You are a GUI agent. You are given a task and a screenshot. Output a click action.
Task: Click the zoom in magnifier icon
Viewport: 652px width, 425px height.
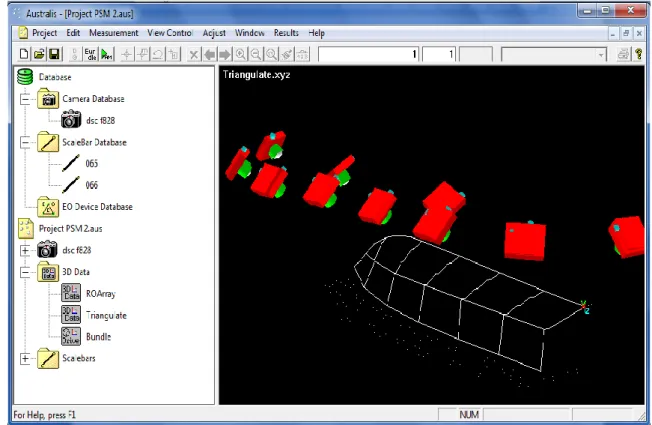coord(240,54)
